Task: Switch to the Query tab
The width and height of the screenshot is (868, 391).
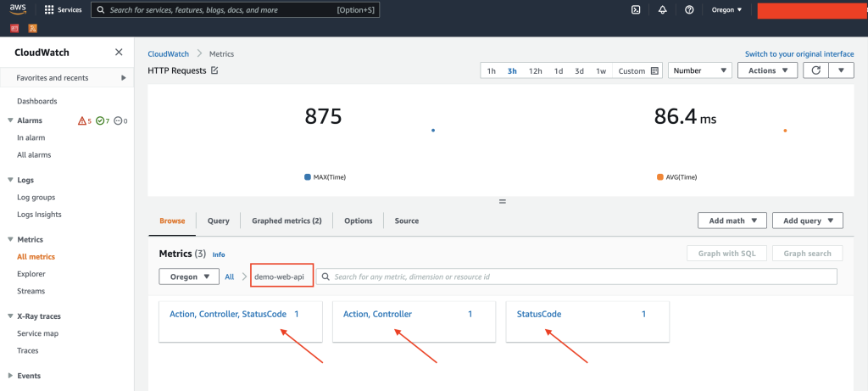Action: [x=218, y=221]
